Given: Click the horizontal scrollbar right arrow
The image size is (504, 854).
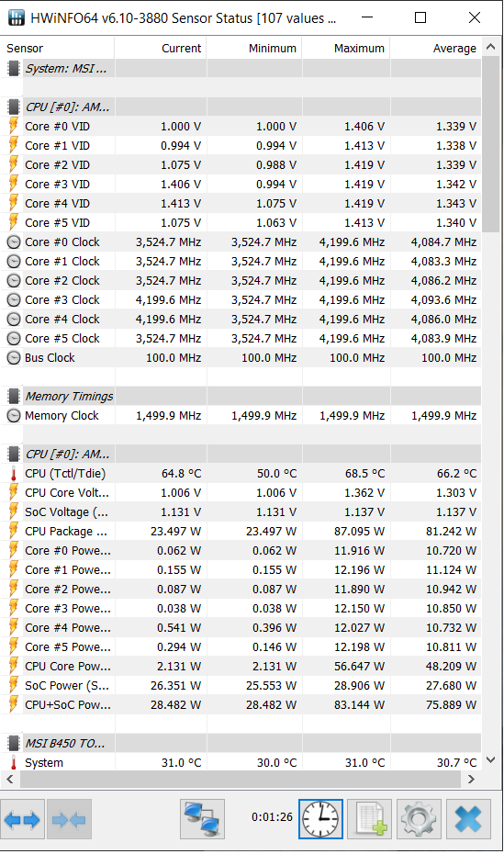Looking at the screenshot, I should point(471,780).
